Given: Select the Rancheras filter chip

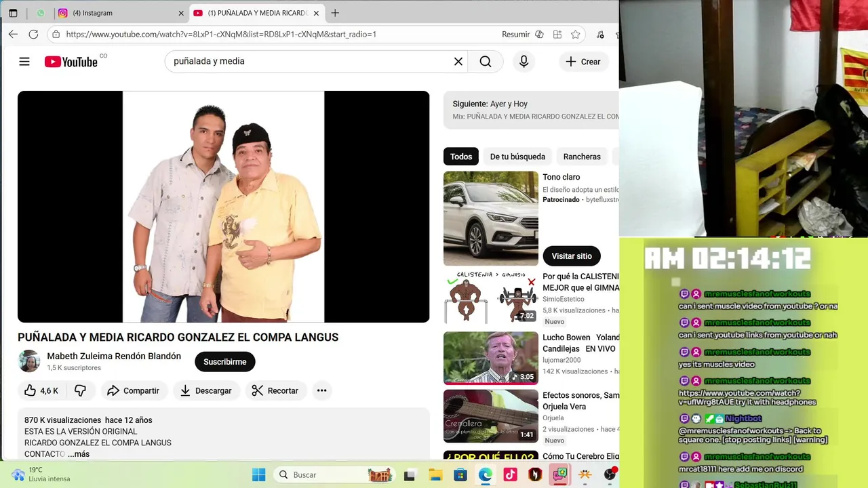Looking at the screenshot, I should pyautogui.click(x=582, y=157).
